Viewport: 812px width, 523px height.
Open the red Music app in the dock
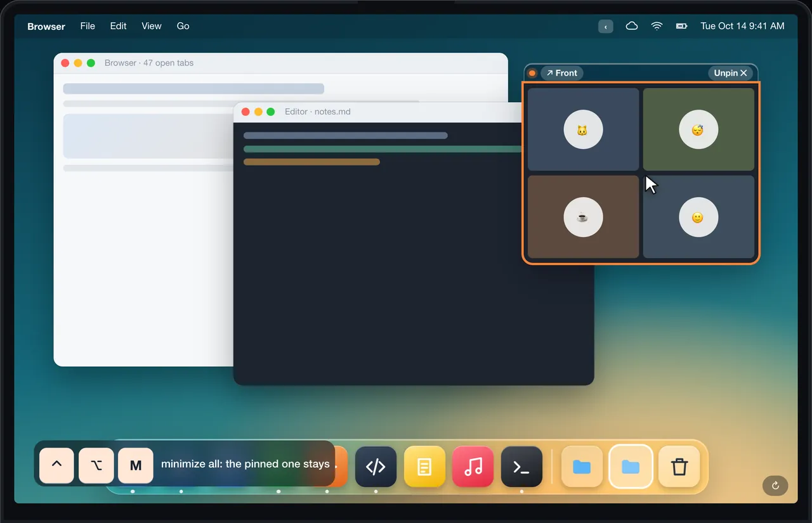[x=473, y=467]
